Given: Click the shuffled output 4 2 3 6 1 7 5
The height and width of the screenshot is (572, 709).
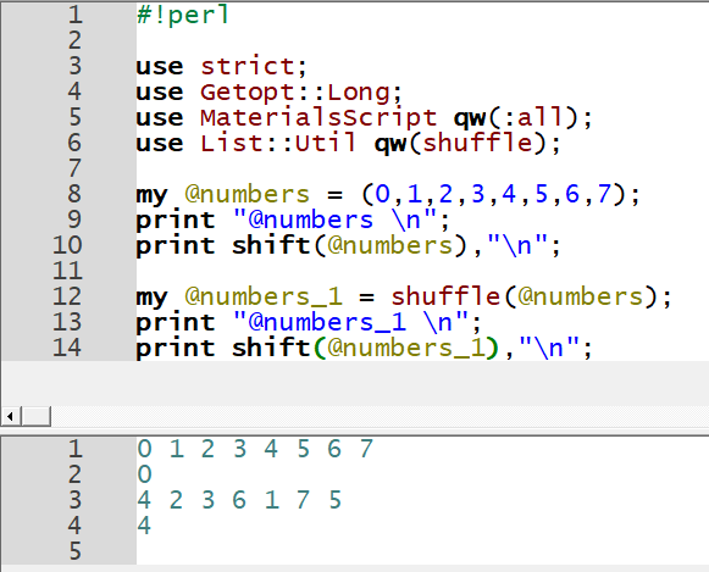Looking at the screenshot, I should pyautogui.click(x=239, y=499).
